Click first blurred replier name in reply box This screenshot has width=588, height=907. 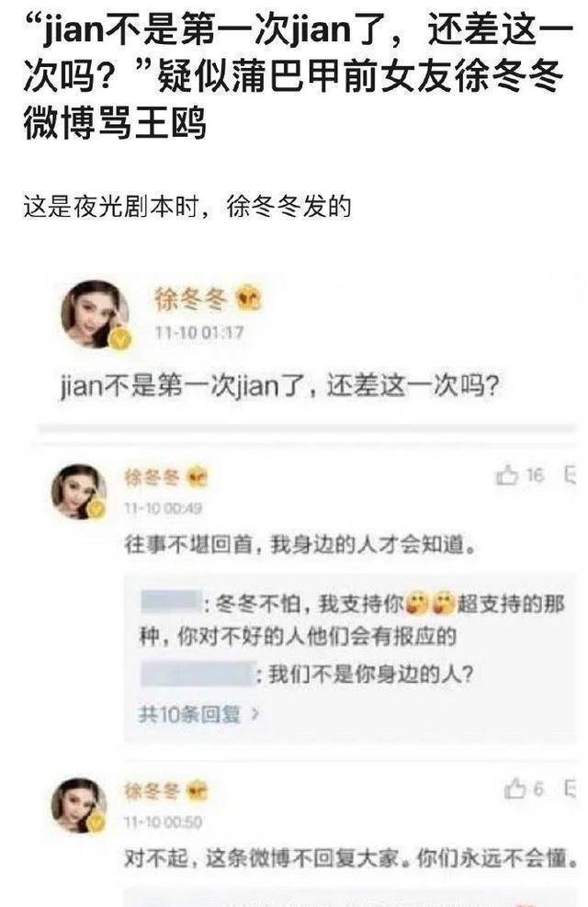(x=171, y=602)
